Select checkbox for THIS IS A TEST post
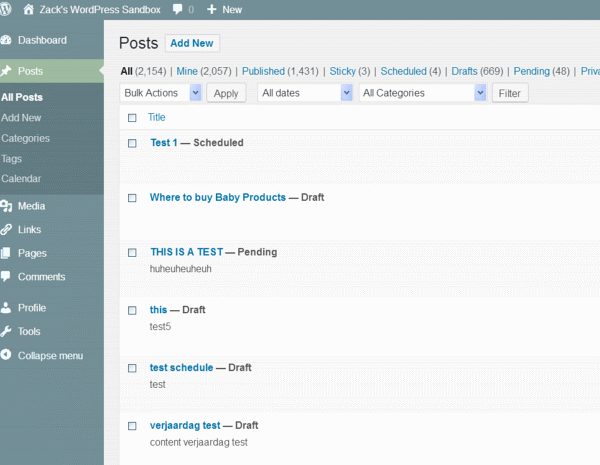600x465 pixels. click(x=131, y=252)
